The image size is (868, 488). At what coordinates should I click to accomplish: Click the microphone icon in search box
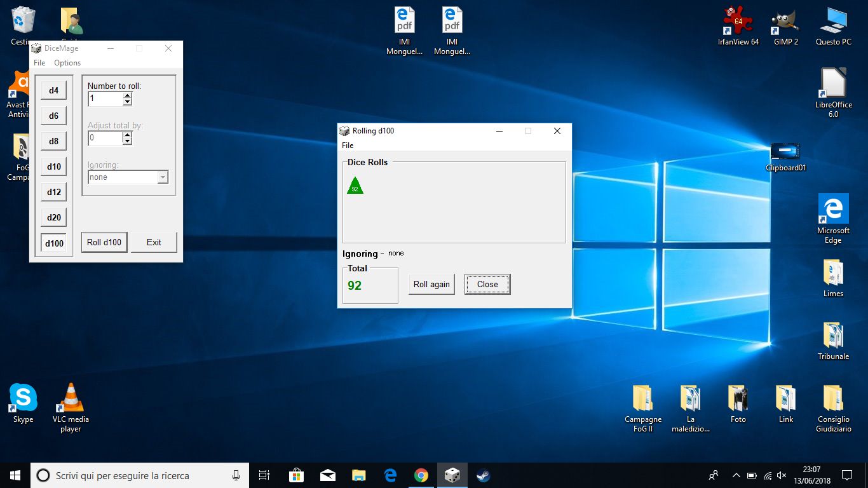[x=236, y=475]
